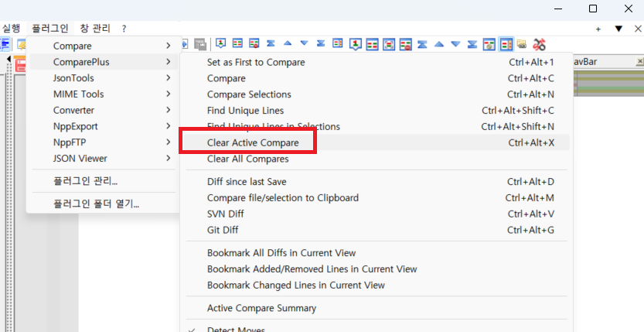This screenshot has width=644, height=332.
Task: Click the 창 관리 menu bar item
Action: click(95, 28)
